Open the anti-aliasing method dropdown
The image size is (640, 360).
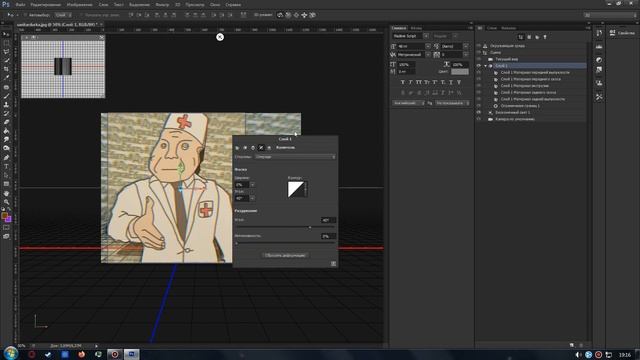[x=452, y=103]
